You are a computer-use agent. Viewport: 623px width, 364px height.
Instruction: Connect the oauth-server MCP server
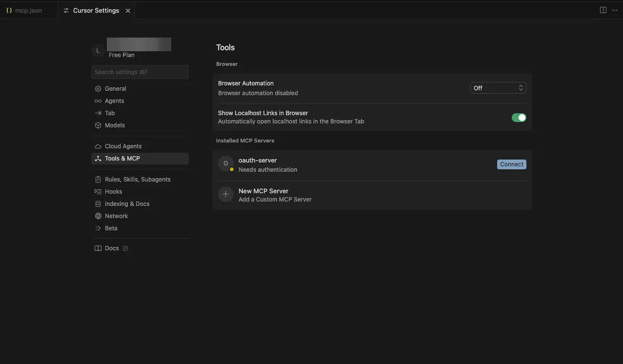point(511,164)
